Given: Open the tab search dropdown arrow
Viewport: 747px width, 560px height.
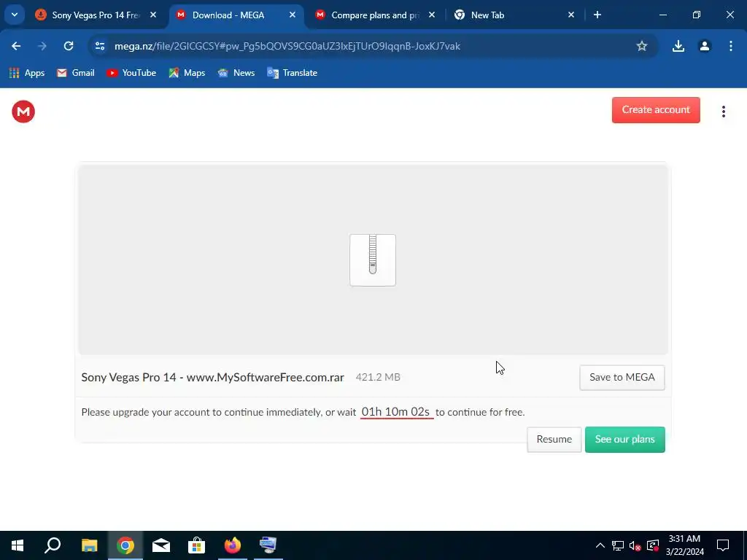Looking at the screenshot, I should click(x=15, y=15).
